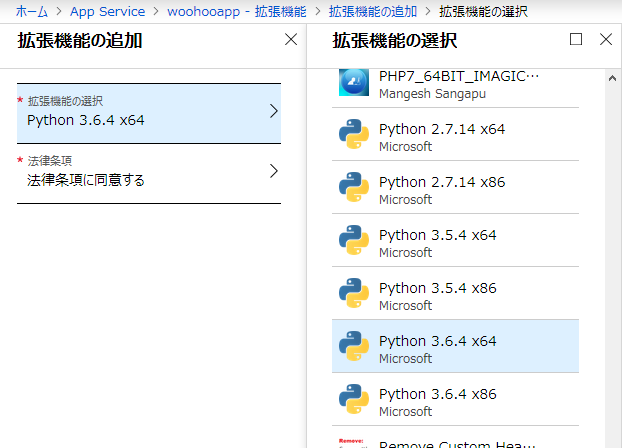This screenshot has width=622, height=448.
Task: Click the Python 3.6.4 x64 logo icon
Action: [x=354, y=346]
